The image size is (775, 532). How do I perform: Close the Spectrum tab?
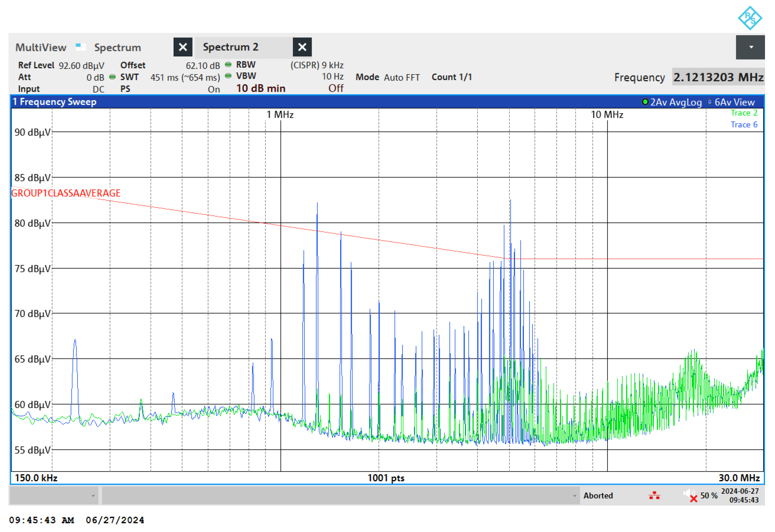click(x=183, y=47)
